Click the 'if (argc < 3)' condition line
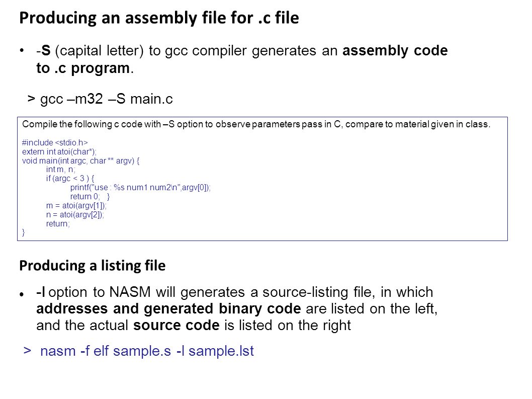This screenshot has height=399, width=532. click(x=70, y=178)
